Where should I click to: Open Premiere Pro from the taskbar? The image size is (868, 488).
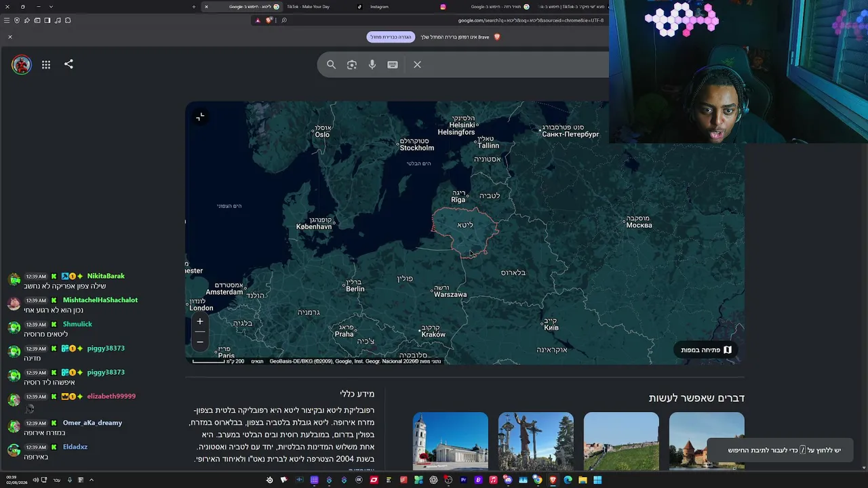click(463, 480)
